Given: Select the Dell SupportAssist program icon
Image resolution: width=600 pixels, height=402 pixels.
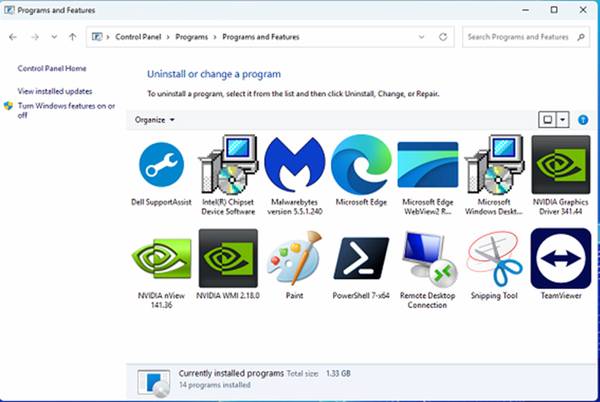Looking at the screenshot, I should click(x=161, y=165).
